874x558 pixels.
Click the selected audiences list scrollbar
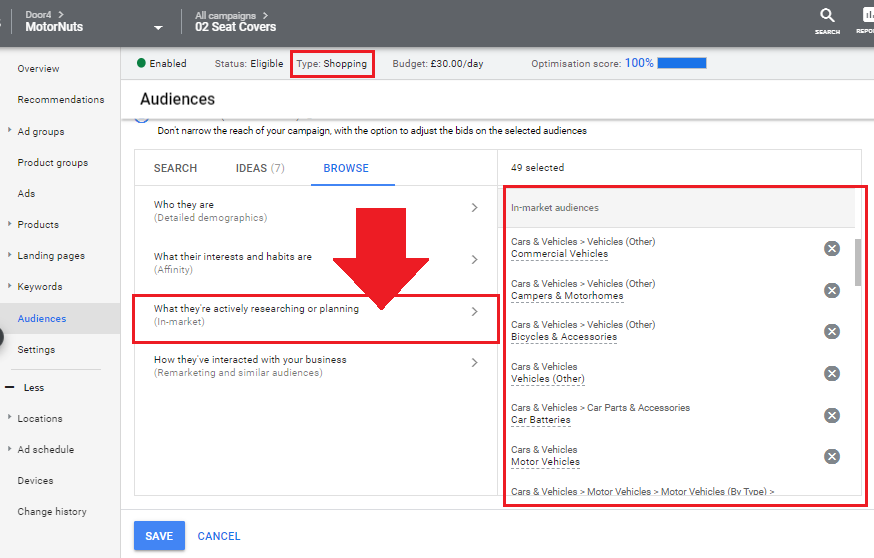pyautogui.click(x=858, y=262)
